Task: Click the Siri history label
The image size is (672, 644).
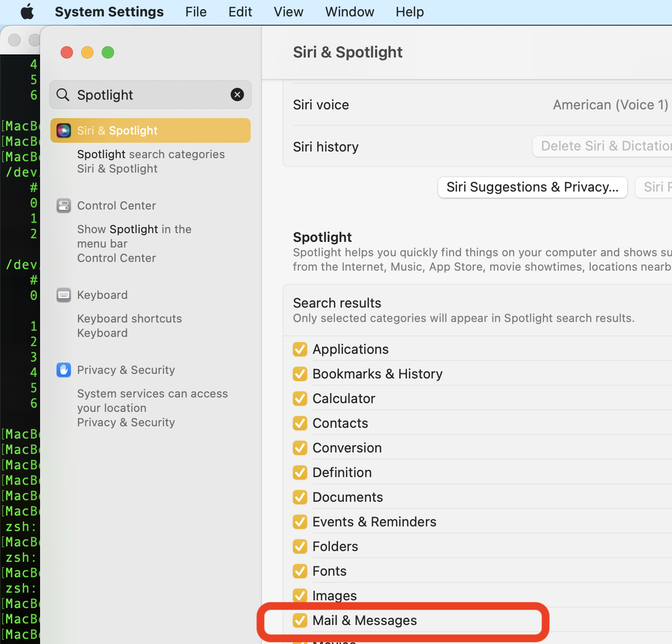Action: tap(326, 147)
